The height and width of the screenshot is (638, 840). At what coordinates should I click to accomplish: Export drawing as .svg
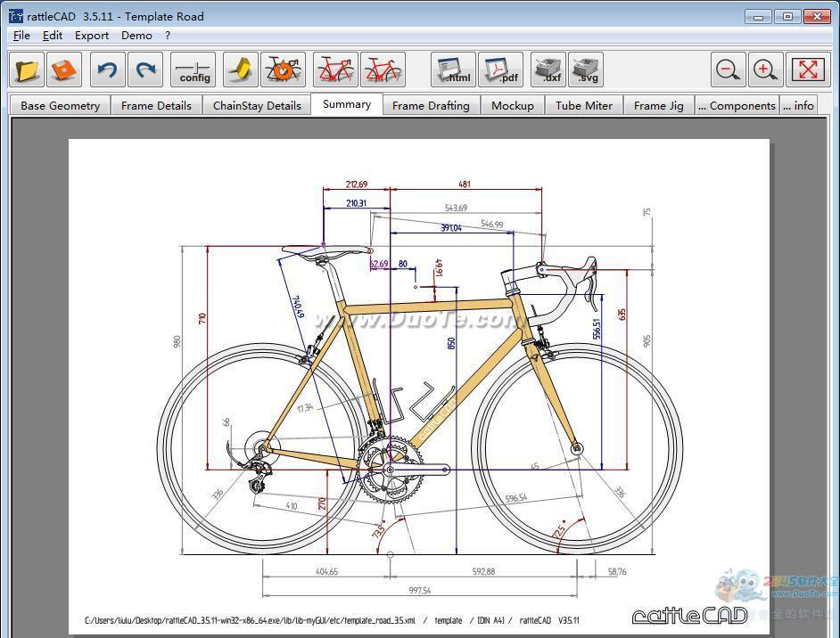tap(586, 70)
